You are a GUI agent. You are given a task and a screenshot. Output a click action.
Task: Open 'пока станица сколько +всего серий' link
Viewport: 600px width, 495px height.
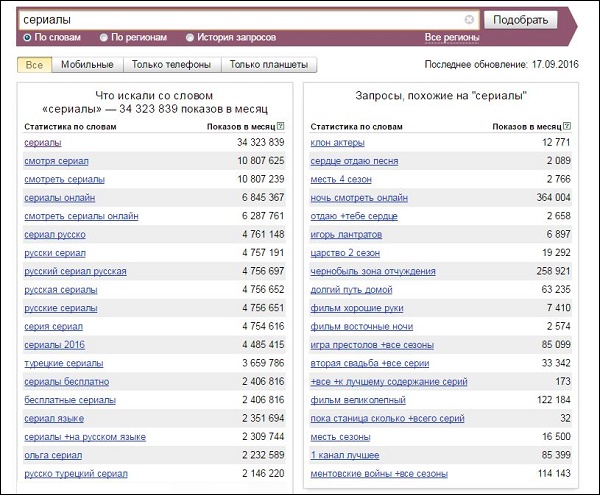(387, 418)
